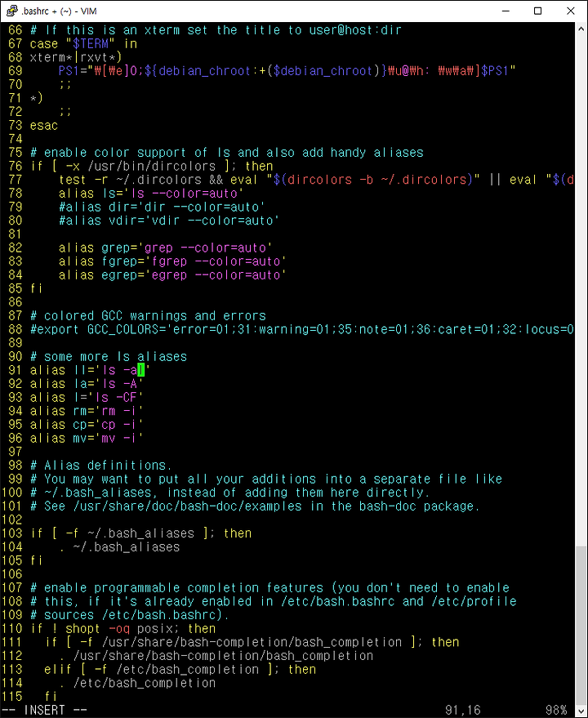The image size is (588, 718).
Task: Click "alias cp='cp -i'" on line 95
Action: pos(87,425)
